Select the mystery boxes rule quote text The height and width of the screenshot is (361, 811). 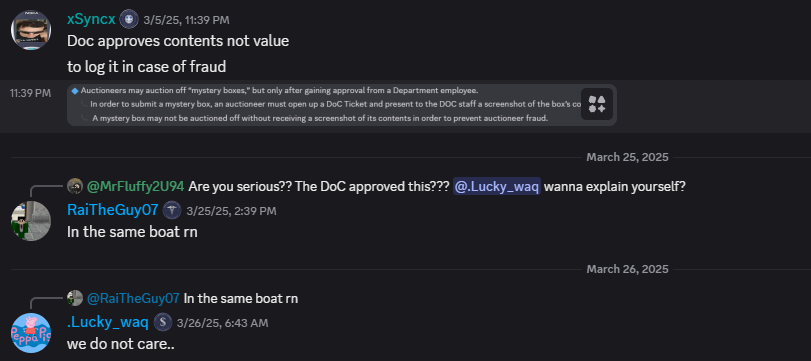click(326, 104)
